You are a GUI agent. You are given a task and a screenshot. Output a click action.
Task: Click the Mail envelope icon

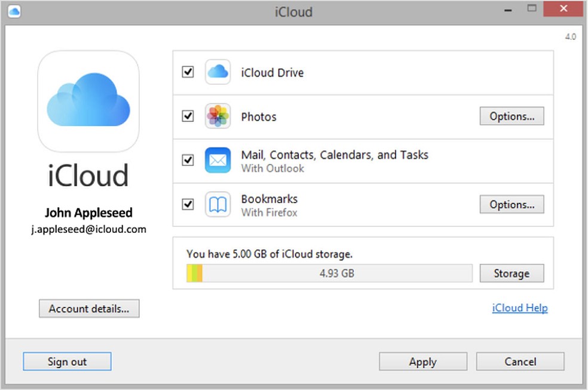click(218, 160)
